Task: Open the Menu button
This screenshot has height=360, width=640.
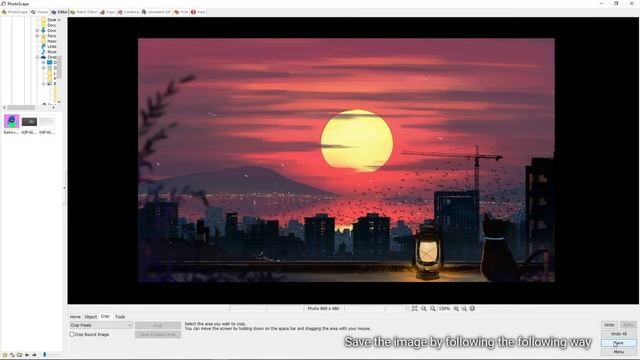Action: pyautogui.click(x=619, y=352)
